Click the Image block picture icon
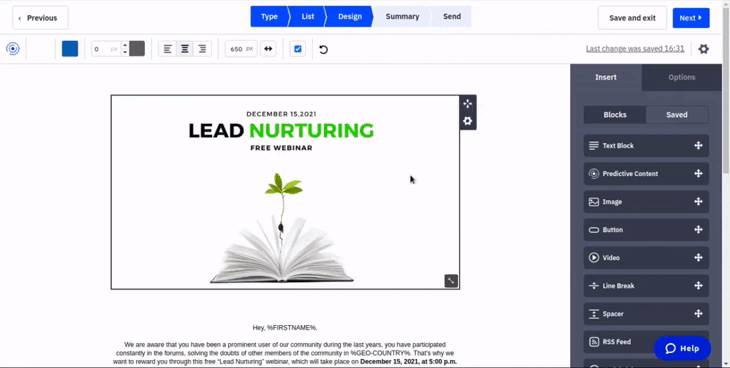 [594, 202]
